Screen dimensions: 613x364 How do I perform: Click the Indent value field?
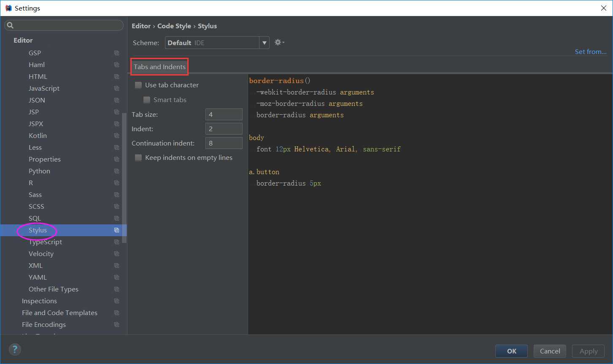pyautogui.click(x=224, y=129)
